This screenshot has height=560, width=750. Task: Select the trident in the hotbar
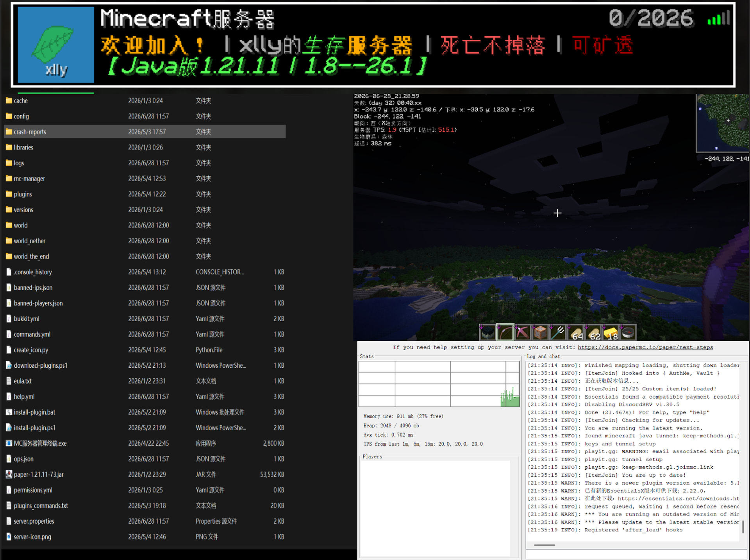pyautogui.click(x=558, y=333)
